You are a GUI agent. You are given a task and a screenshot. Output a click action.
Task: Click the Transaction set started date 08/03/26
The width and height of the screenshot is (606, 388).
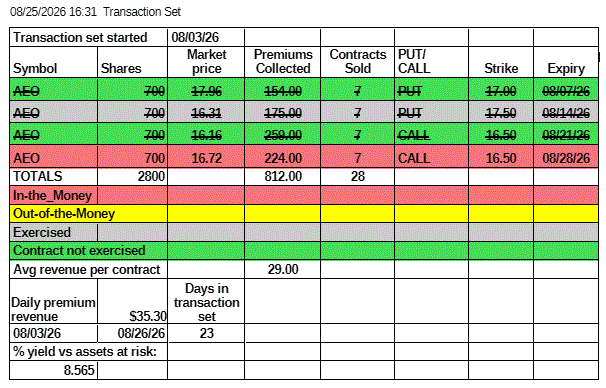point(206,37)
